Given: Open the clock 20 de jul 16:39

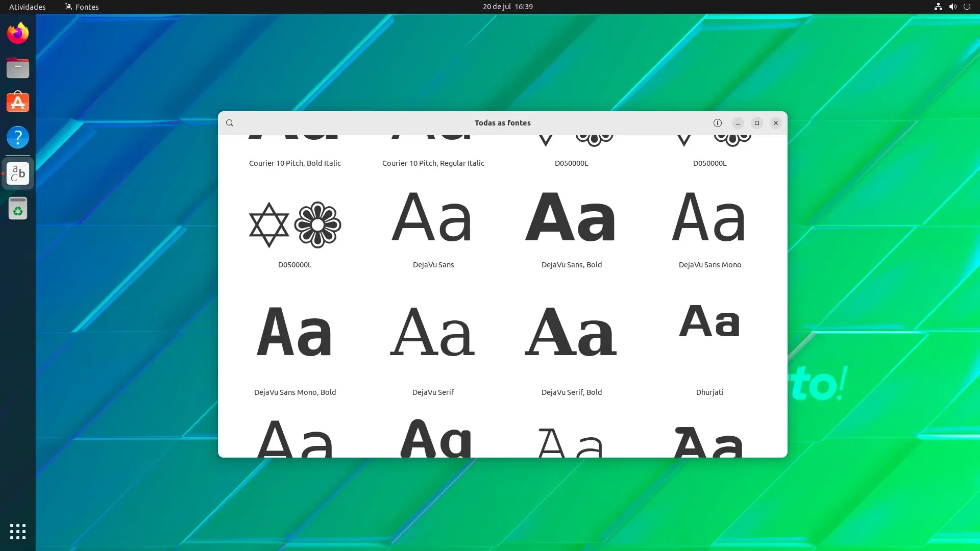Looking at the screenshot, I should [x=507, y=7].
